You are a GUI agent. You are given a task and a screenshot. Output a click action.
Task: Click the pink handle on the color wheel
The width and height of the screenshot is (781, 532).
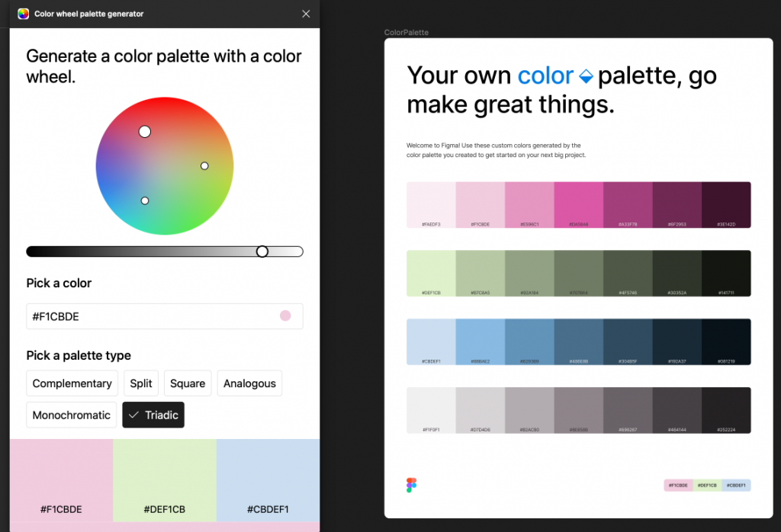pos(145,132)
